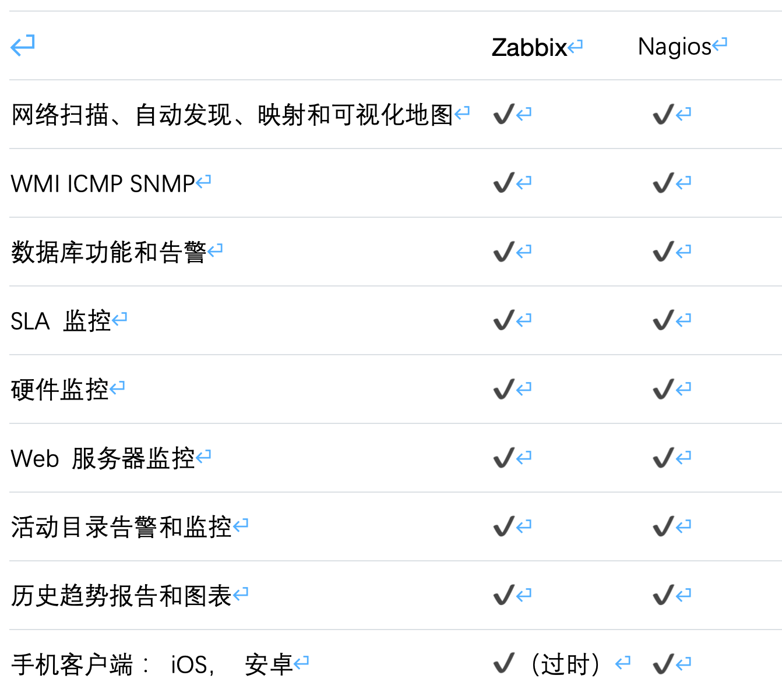This screenshot has height=700, width=782.
Task: Click Zabbix checkmark in 网络扫描 row
Action: (x=503, y=114)
